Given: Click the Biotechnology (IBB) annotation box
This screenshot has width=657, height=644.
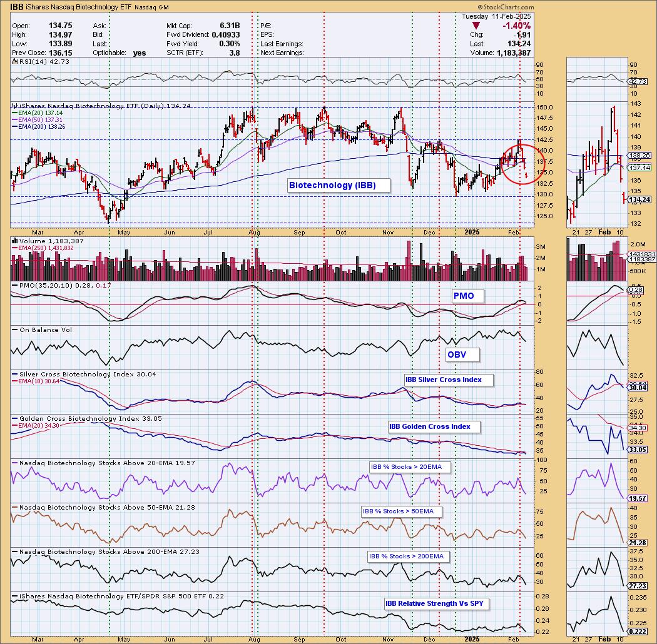Looking at the screenshot, I should (x=338, y=185).
